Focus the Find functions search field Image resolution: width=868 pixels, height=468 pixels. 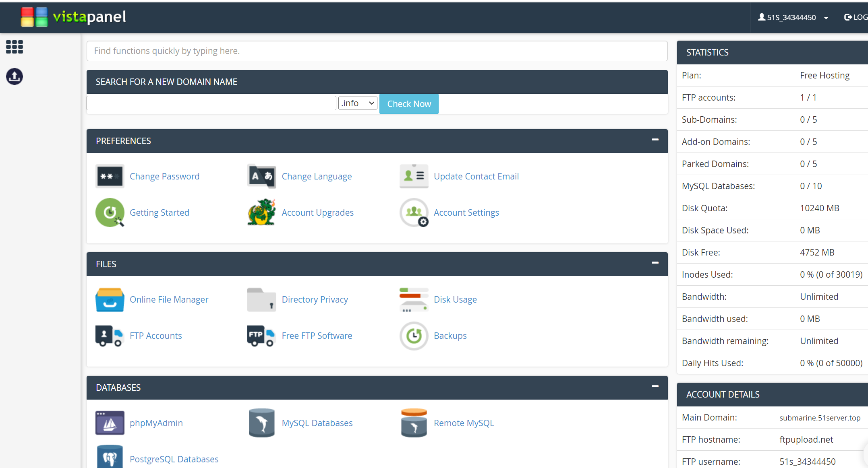point(377,51)
